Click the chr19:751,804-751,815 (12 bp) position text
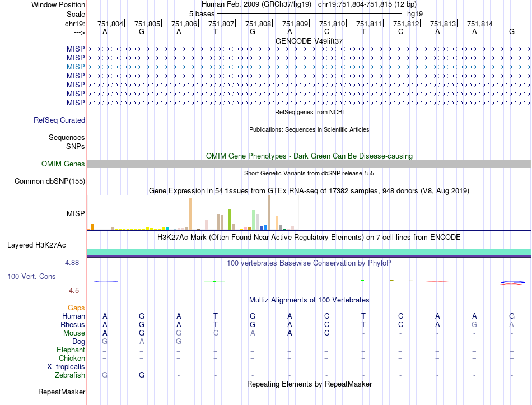 [367, 4]
